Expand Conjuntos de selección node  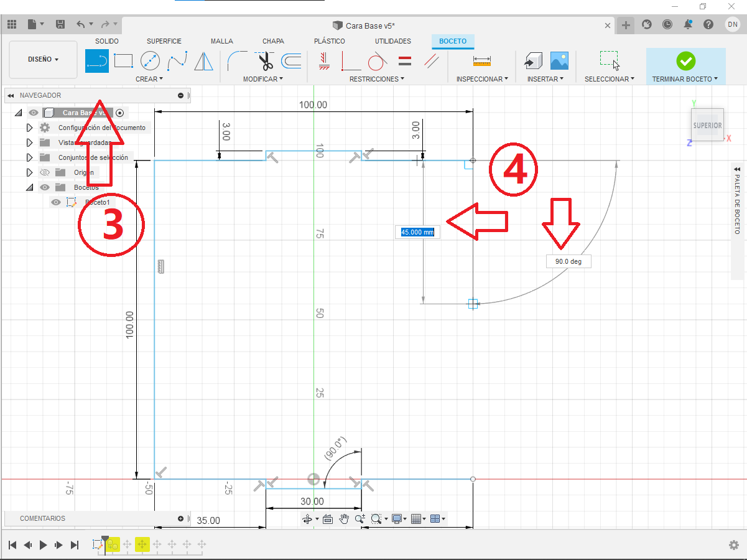pyautogui.click(x=29, y=157)
